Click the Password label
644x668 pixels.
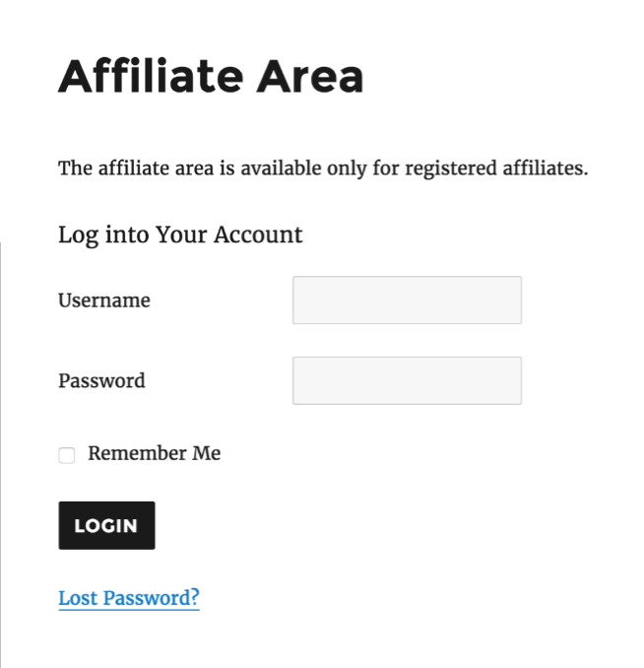click(x=101, y=380)
